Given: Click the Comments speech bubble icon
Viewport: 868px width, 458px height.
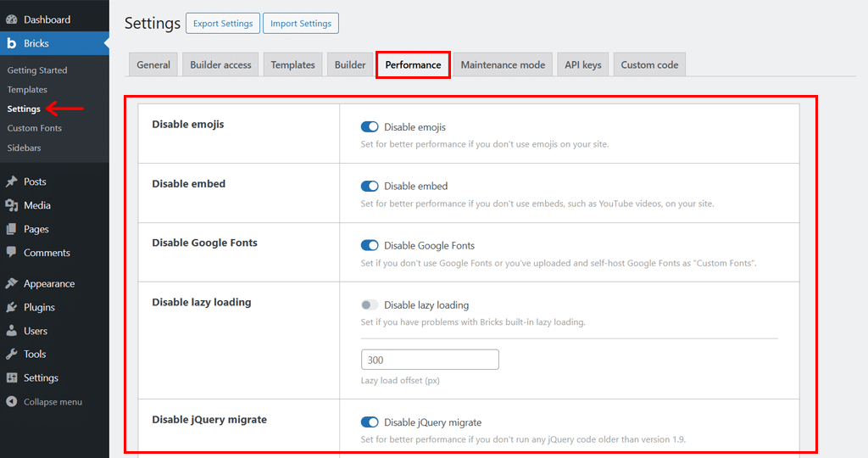Looking at the screenshot, I should pyautogui.click(x=12, y=252).
